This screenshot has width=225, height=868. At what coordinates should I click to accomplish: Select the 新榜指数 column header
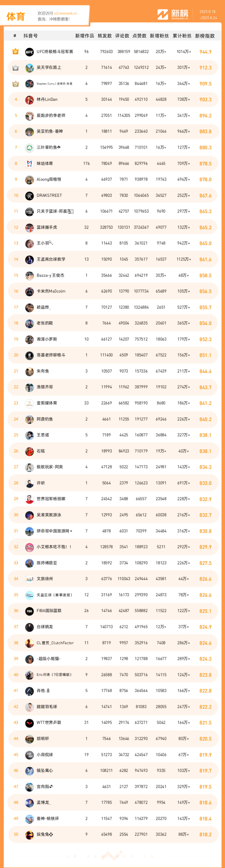pos(205,36)
